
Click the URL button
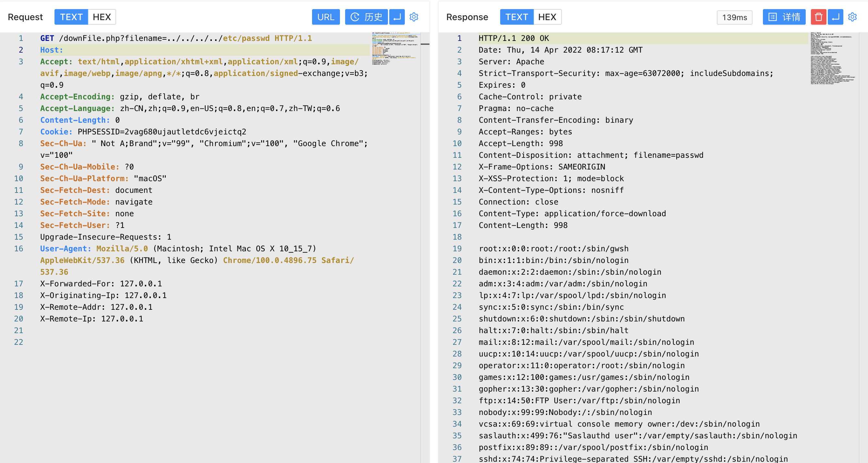326,17
